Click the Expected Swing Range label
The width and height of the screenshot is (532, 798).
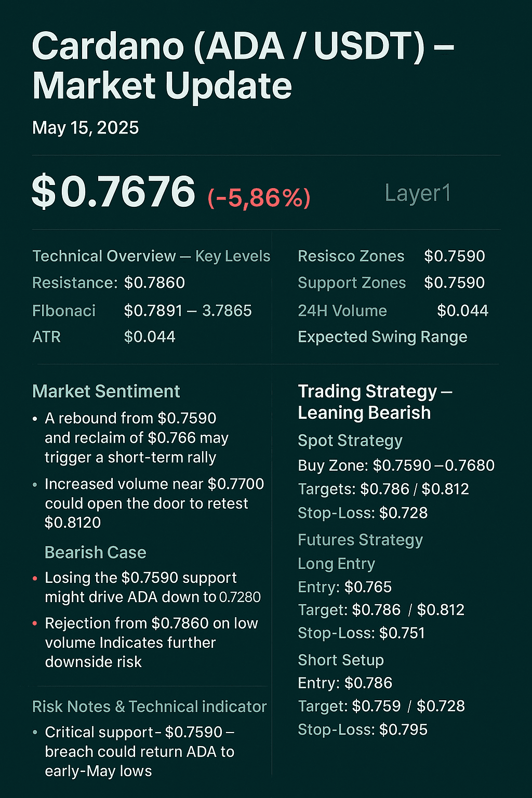tap(382, 337)
